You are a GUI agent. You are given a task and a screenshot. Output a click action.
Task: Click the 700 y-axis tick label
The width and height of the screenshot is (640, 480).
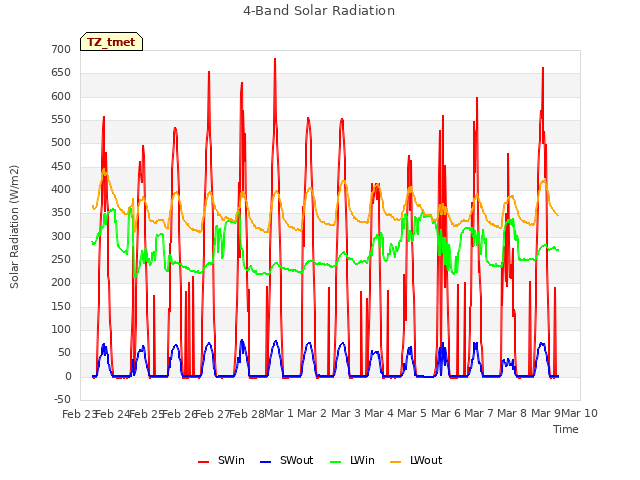61,49
